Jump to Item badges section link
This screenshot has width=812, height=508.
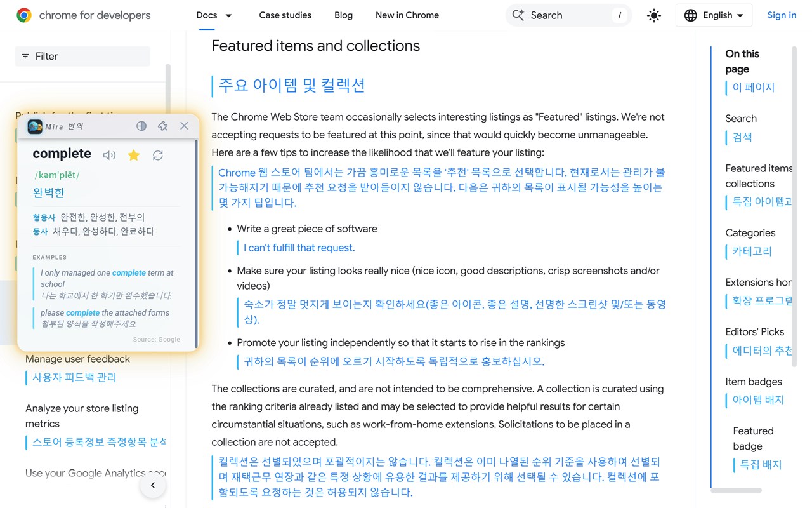pos(754,382)
